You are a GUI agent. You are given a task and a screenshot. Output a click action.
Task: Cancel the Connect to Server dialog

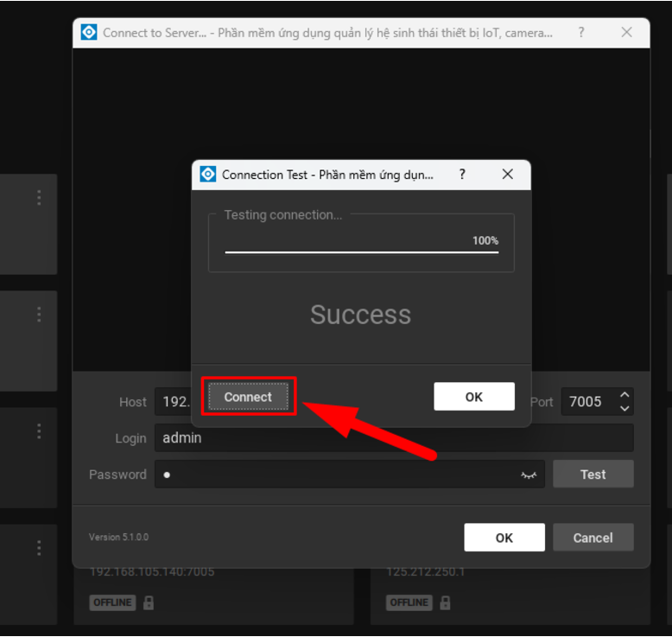click(x=593, y=538)
